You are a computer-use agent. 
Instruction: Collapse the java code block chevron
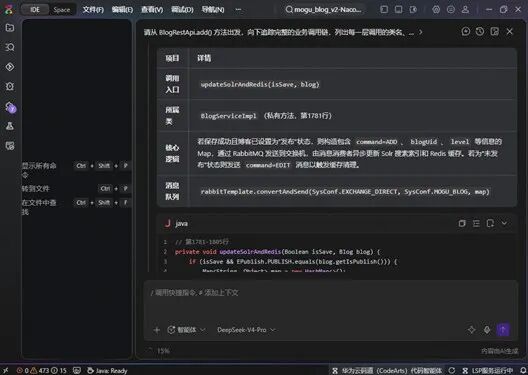click(504, 223)
